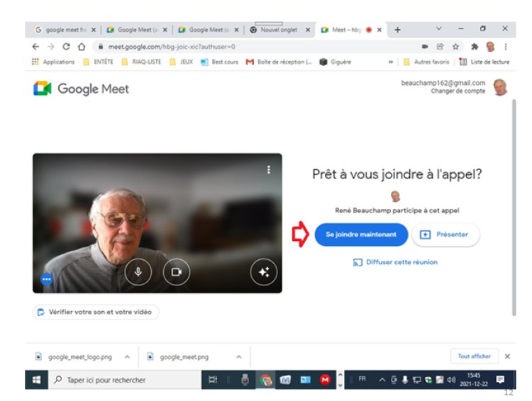Close the Nouvel onglet tab

point(308,30)
